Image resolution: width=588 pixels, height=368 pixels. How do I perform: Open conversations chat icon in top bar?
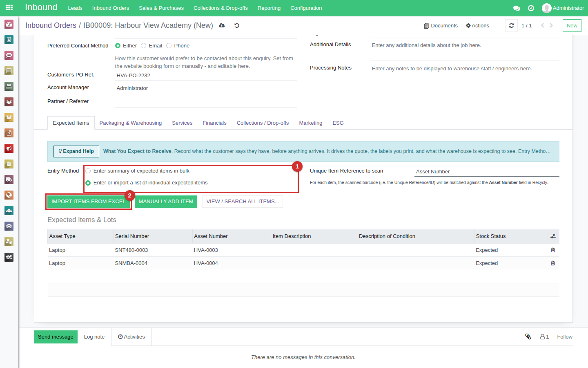pyautogui.click(x=517, y=8)
